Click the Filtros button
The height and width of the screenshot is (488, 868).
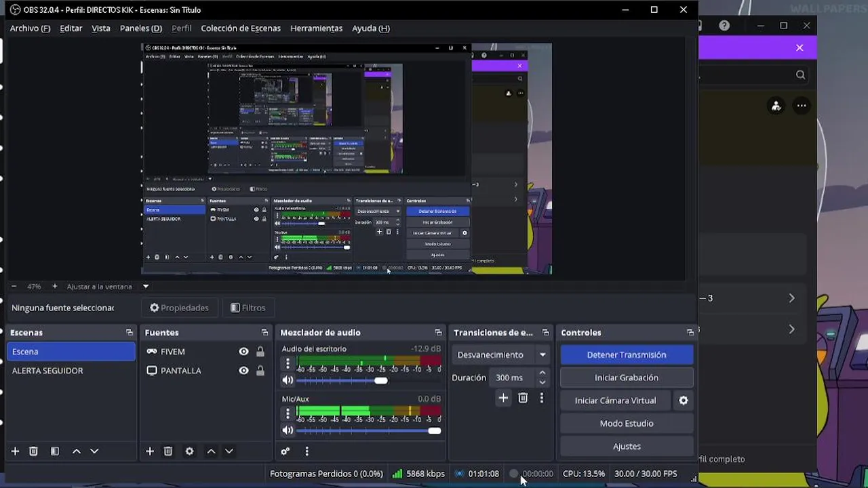[248, 308]
